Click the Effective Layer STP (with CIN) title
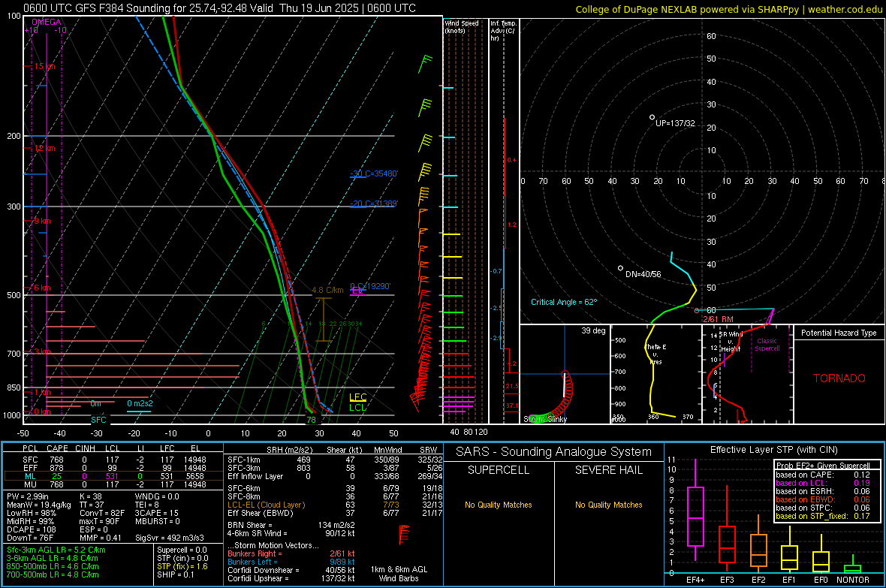Image resolution: width=886 pixels, height=588 pixels. pyautogui.click(x=773, y=450)
